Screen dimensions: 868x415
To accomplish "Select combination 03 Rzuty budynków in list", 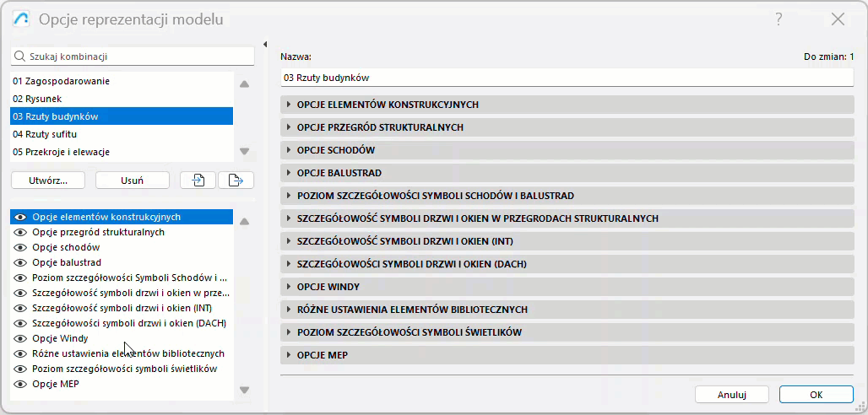I will coord(122,116).
